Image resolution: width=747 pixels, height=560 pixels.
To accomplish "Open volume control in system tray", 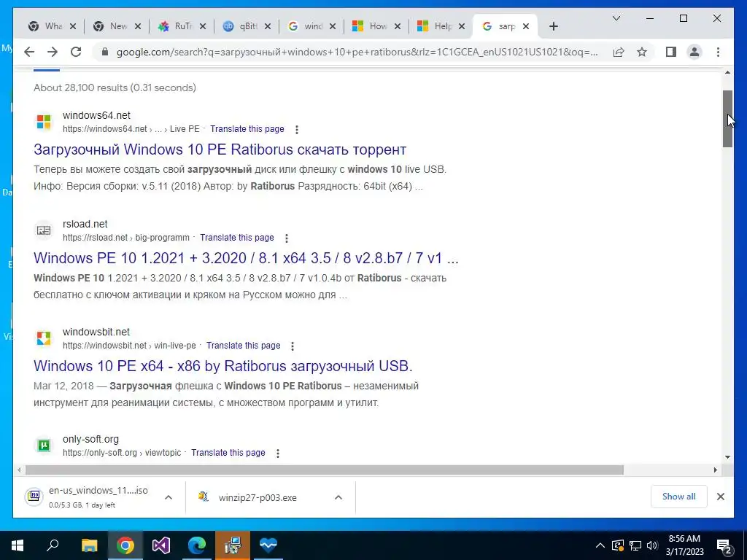I will (652, 545).
